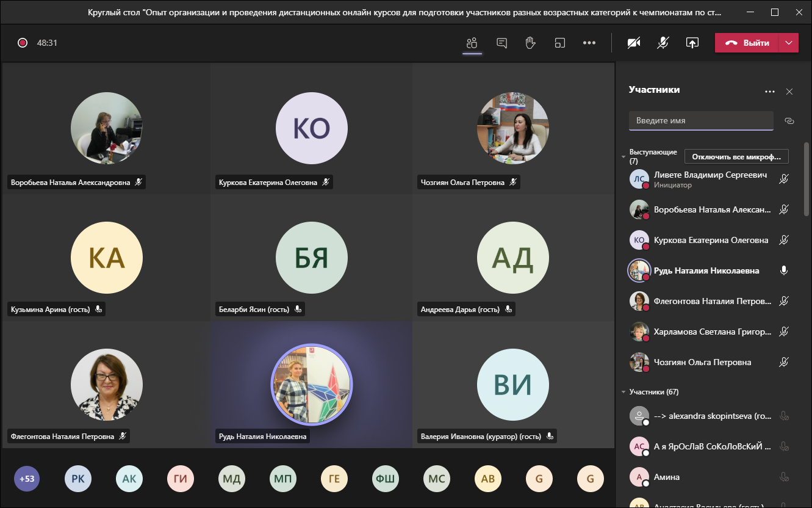The height and width of the screenshot is (508, 812).
Task: Open more actions ellipsis in toolbar
Action: pyautogui.click(x=589, y=43)
